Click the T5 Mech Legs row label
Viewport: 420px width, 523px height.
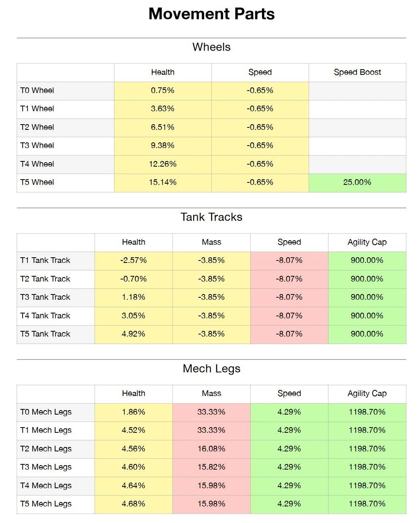click(x=46, y=504)
